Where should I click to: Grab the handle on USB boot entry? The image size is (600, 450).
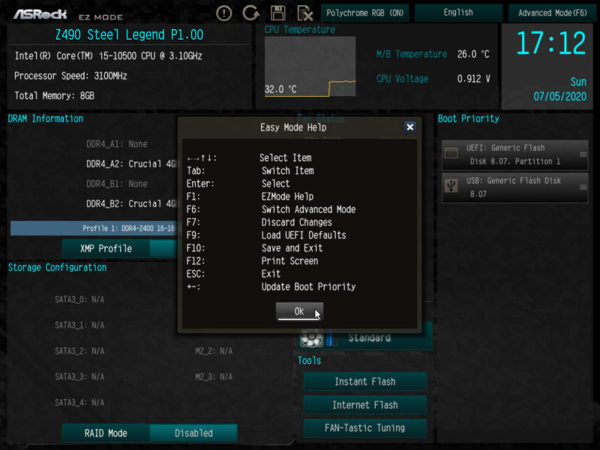click(x=583, y=187)
